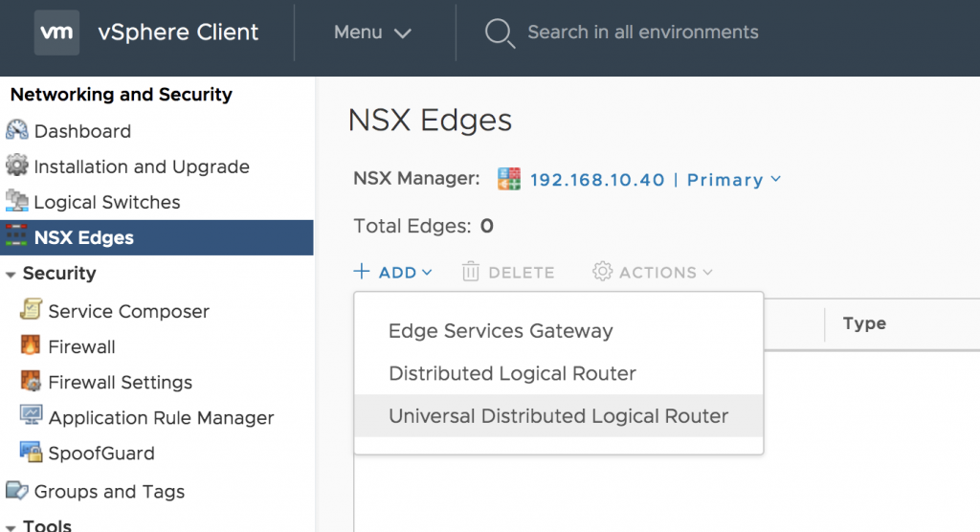Open SpoofGuard
This screenshot has height=532, width=980.
click(101, 454)
